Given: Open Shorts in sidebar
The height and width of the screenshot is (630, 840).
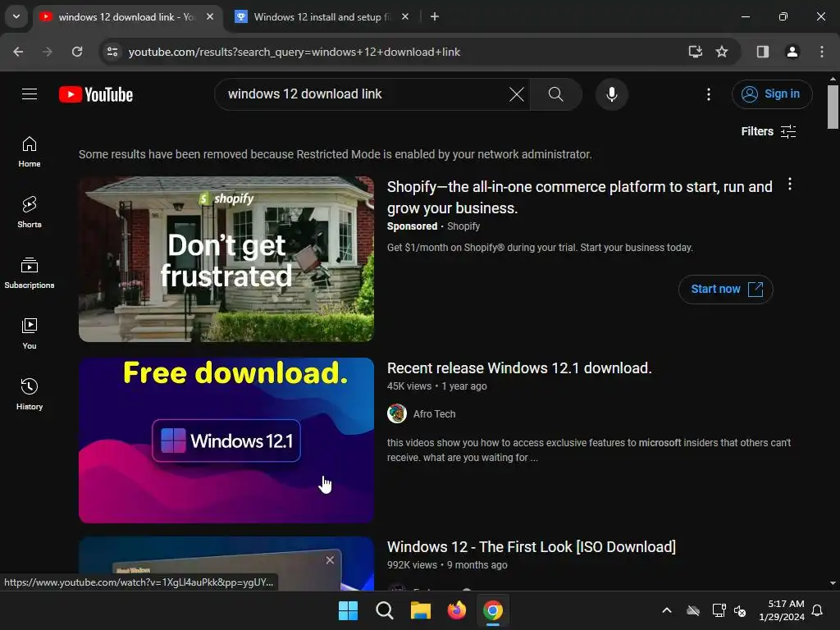Looking at the screenshot, I should pyautogui.click(x=30, y=212).
